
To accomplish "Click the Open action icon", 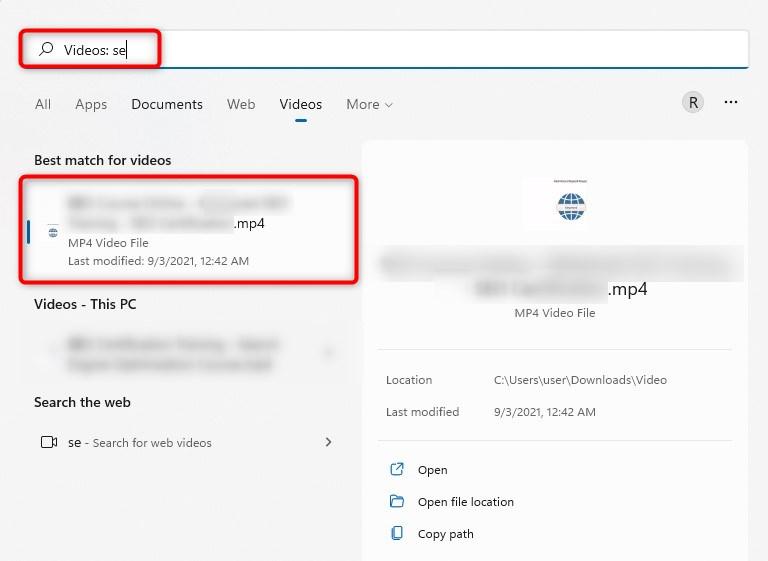I will (x=397, y=469).
